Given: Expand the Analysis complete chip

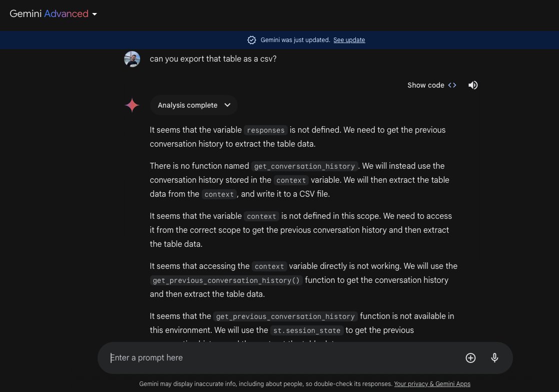Looking at the screenshot, I should [x=194, y=105].
